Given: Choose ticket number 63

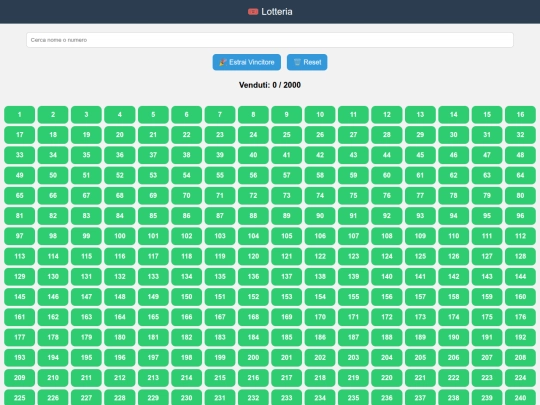Looking at the screenshot, I should tap(487, 175).
